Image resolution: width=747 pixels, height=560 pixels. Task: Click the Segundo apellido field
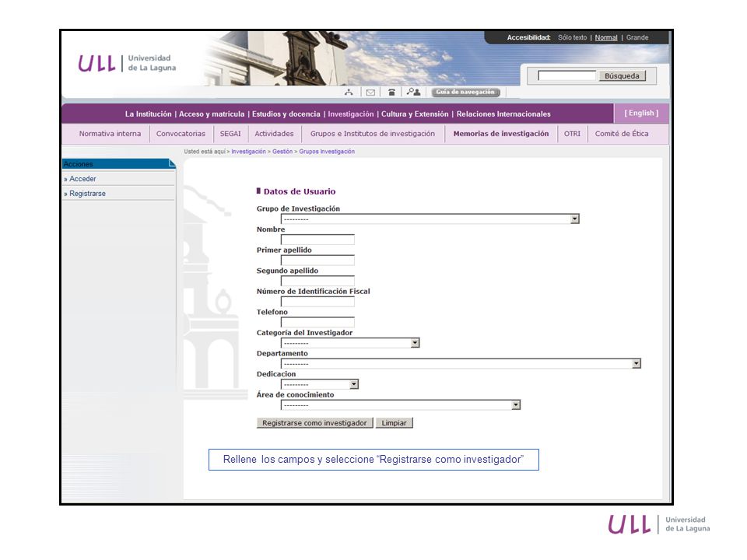(317, 281)
